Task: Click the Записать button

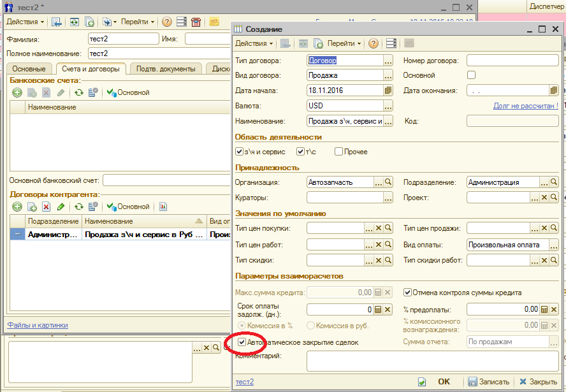Action: tap(489, 382)
